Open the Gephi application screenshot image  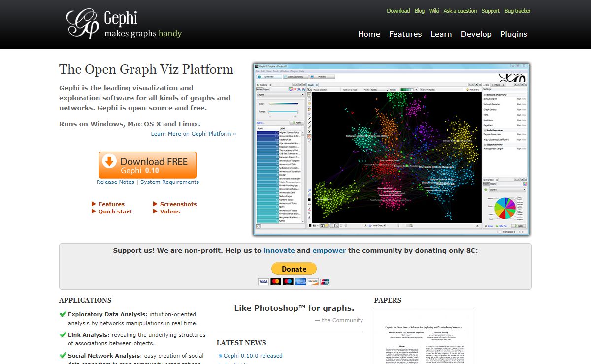click(391, 149)
